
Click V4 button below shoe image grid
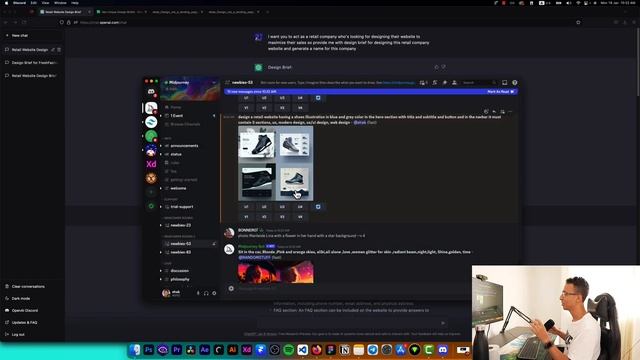[300, 217]
